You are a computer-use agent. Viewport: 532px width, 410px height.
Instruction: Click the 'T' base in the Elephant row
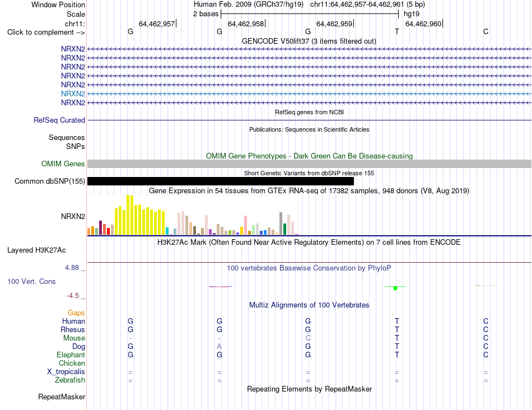pos(397,355)
